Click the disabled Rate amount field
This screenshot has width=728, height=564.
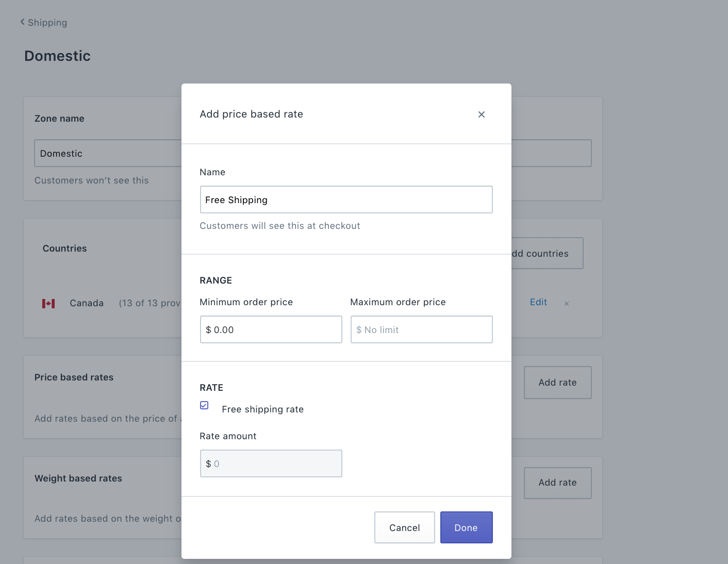tap(271, 463)
